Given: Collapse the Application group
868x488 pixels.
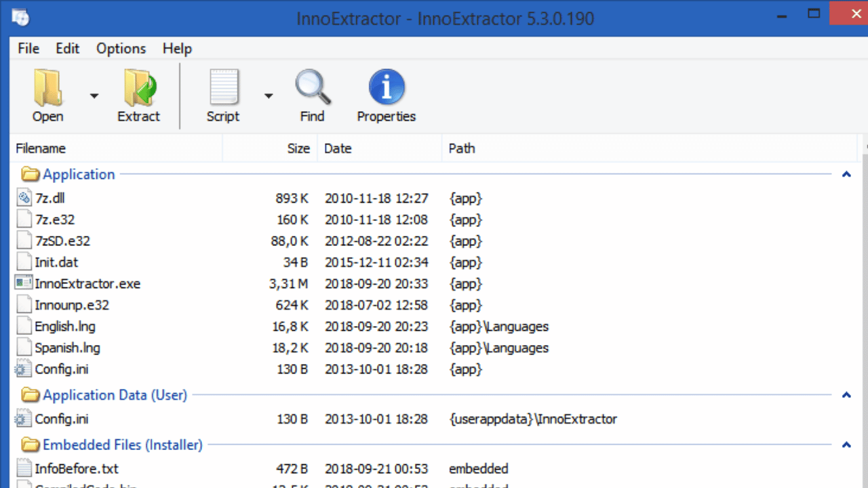Looking at the screenshot, I should [x=846, y=174].
